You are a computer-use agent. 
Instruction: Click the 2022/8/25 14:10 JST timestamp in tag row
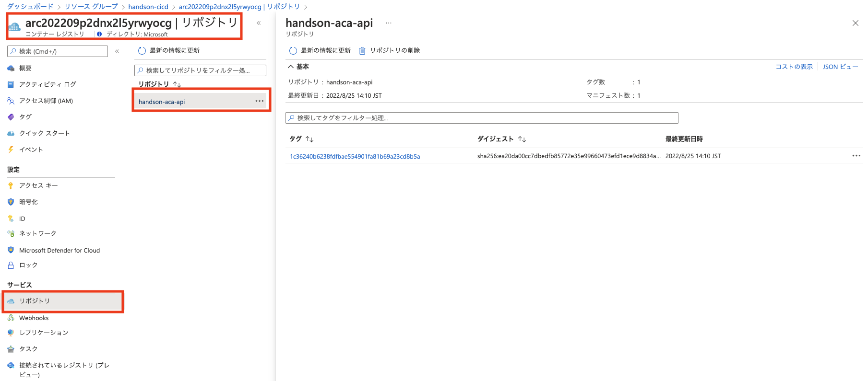(x=693, y=156)
